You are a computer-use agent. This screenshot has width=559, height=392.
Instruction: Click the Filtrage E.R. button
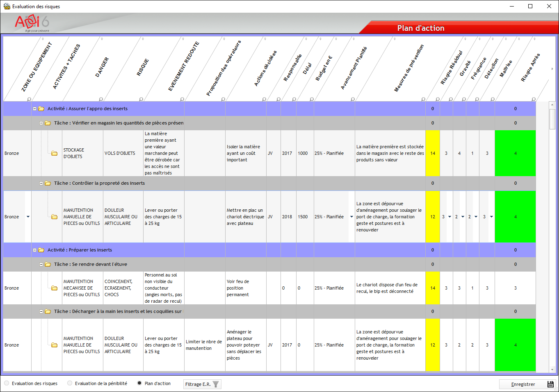tap(202, 384)
